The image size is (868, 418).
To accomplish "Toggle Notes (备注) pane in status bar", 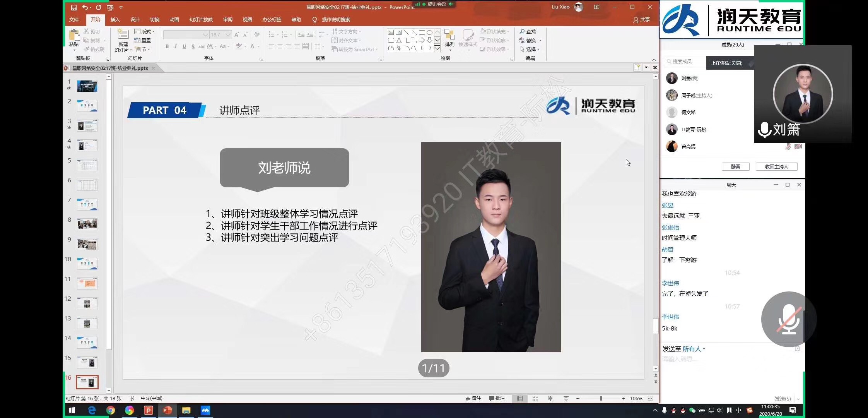I will pos(473,398).
